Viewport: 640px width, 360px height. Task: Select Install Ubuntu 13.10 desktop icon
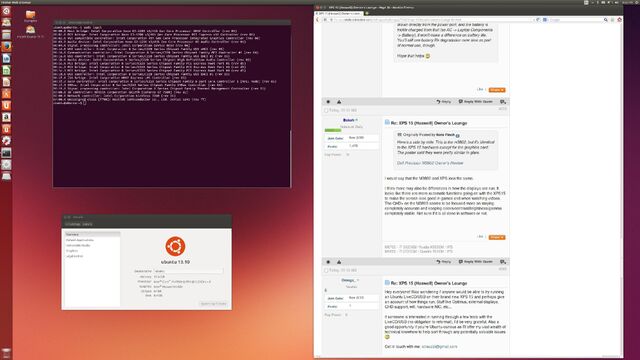coord(30,32)
